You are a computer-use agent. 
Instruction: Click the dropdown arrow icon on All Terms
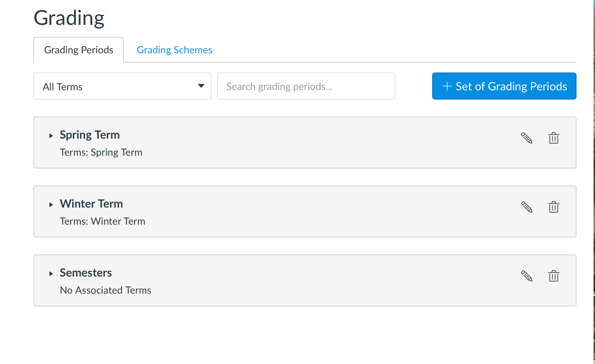coord(201,86)
